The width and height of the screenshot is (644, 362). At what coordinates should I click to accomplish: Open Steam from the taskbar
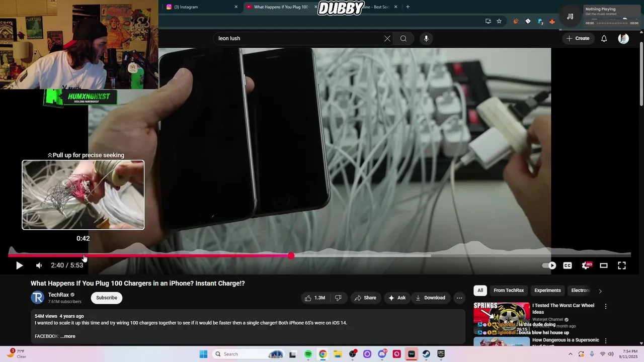pos(426,354)
